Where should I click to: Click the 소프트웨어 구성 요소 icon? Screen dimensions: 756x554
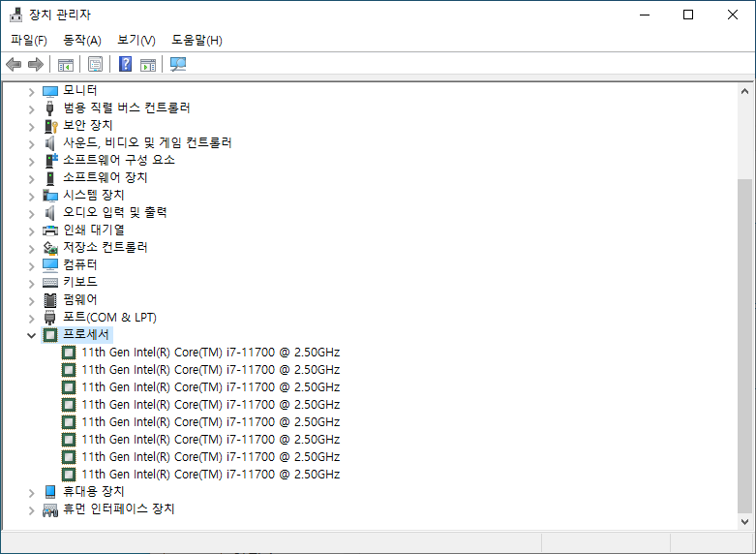[x=50, y=160]
